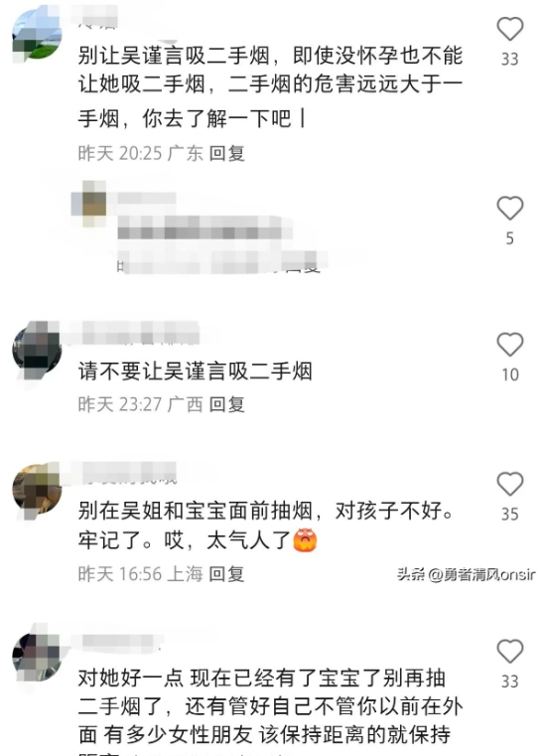This screenshot has width=541, height=756.
Task: Tap the heart on the blurred reply with 5 likes
Action: pos(509,209)
